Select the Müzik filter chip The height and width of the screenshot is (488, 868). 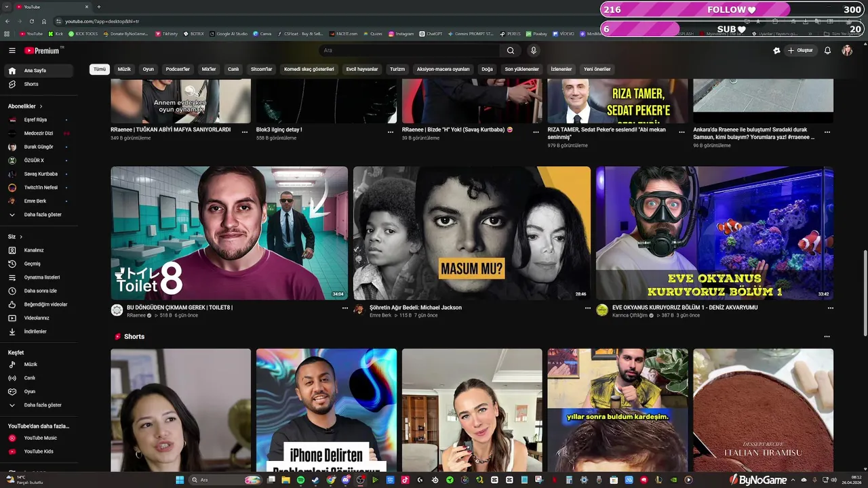pos(124,69)
